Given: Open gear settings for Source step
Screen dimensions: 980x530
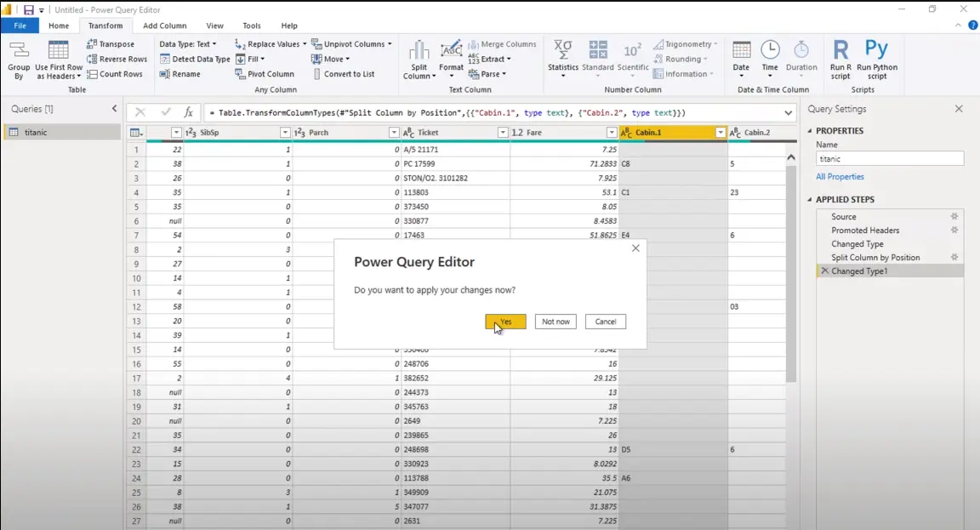Looking at the screenshot, I should point(954,216).
